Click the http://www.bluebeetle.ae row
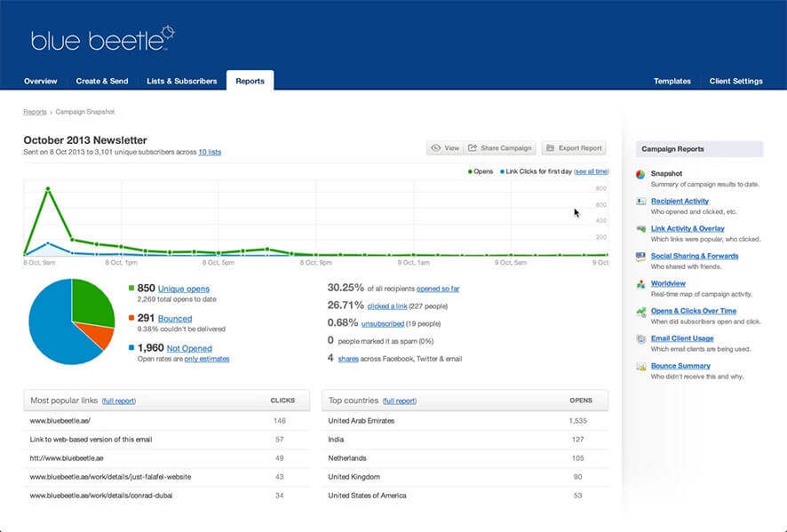 tap(167, 458)
